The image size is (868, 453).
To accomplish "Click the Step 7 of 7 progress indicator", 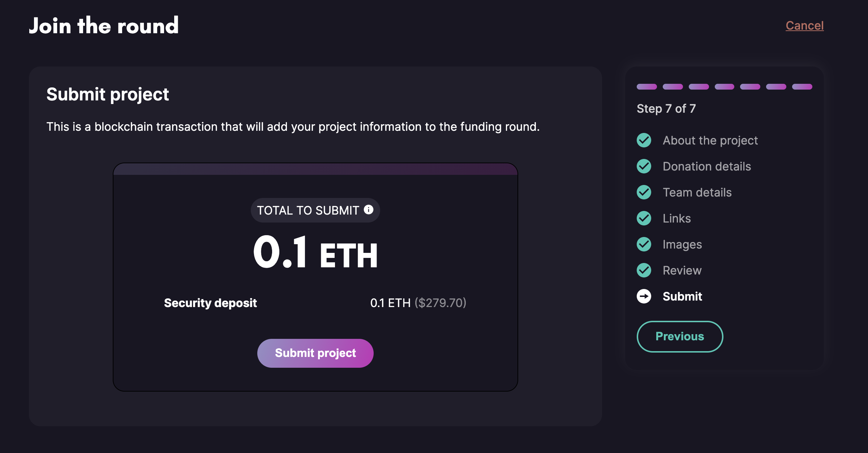I will pyautogui.click(x=666, y=108).
